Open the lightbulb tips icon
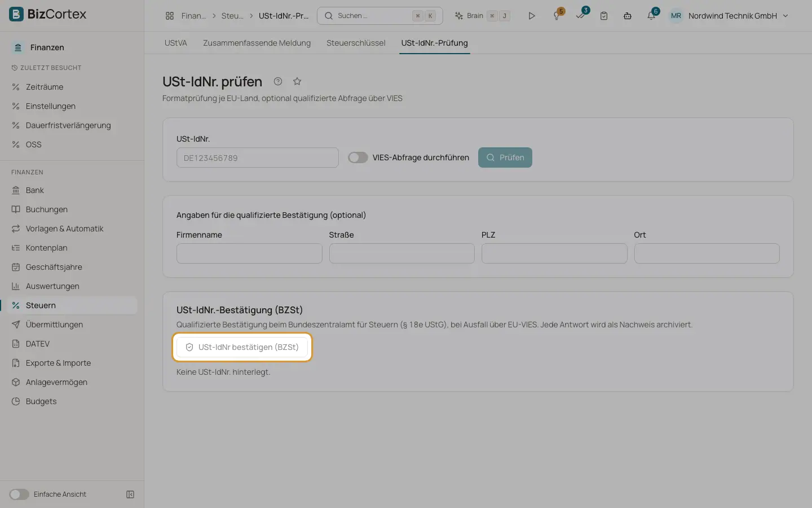Screen dimensions: 812x508 557,16
